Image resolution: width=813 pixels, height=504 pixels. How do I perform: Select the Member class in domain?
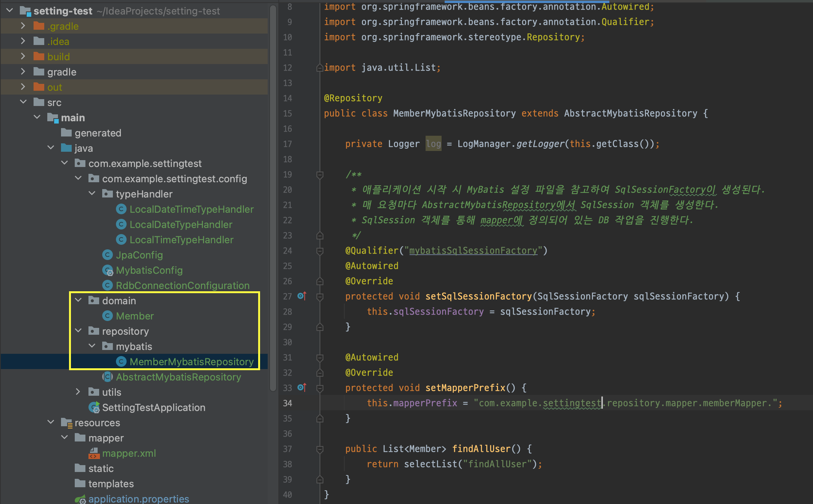135,316
